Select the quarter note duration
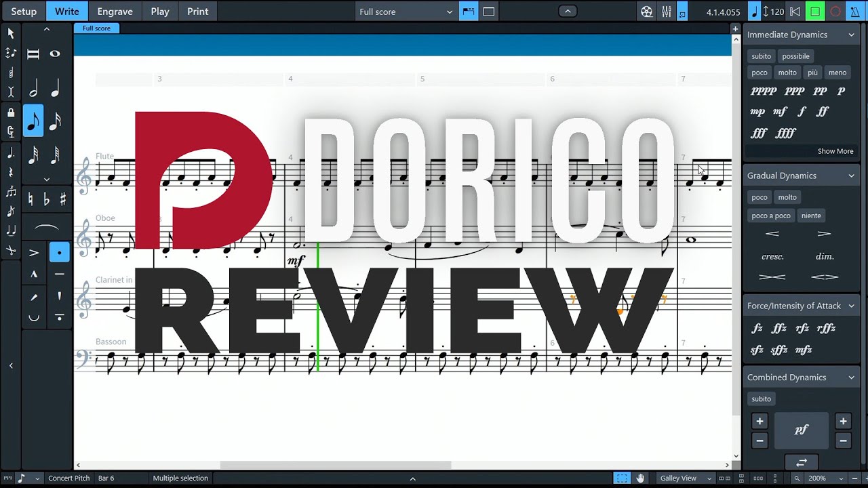Image resolution: width=868 pixels, height=488 pixels. coord(55,89)
